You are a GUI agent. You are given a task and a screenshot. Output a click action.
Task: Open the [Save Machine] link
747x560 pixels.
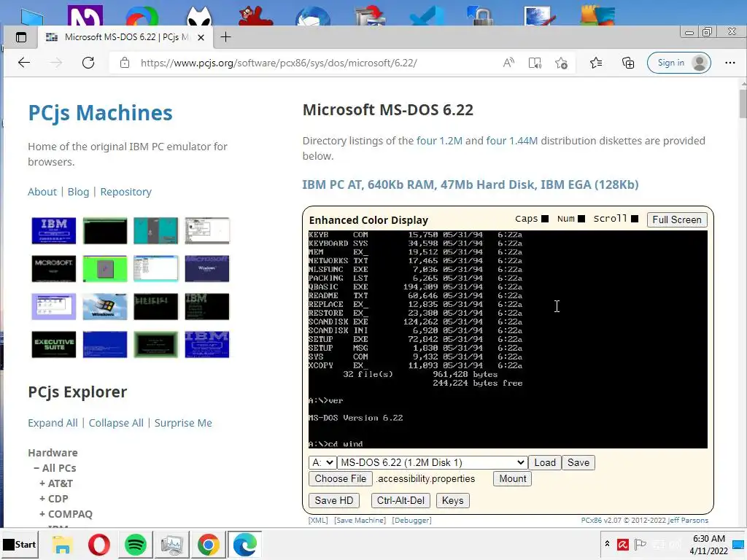click(x=360, y=520)
